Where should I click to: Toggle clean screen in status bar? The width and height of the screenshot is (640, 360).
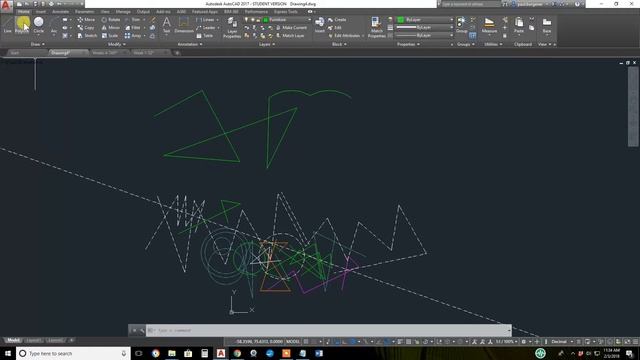[x=627, y=342]
